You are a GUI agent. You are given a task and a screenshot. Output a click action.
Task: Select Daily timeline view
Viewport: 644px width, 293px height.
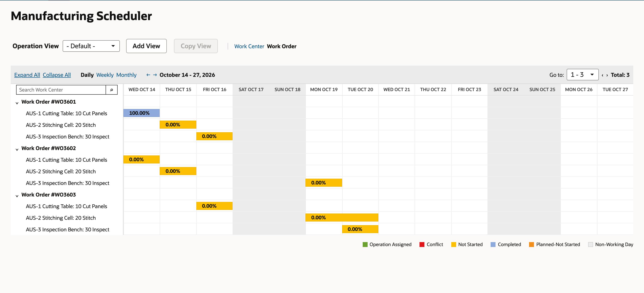pos(87,75)
